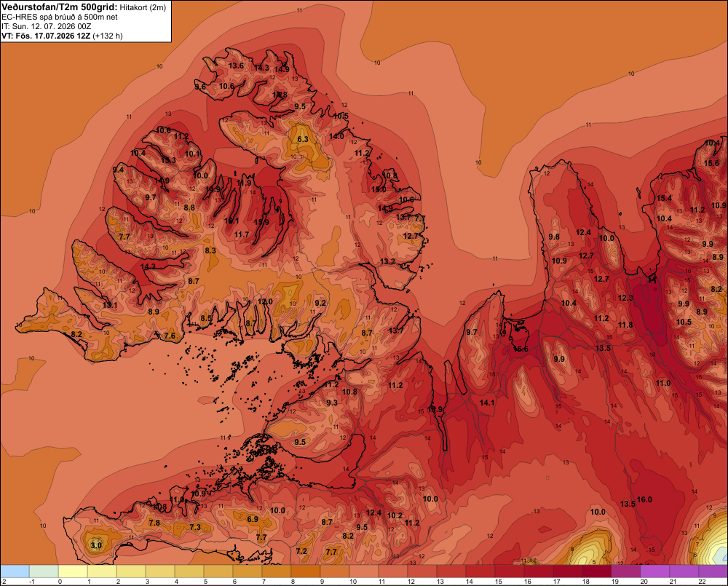
Task: Click the 6.9 temperature value
Action: click(253, 519)
